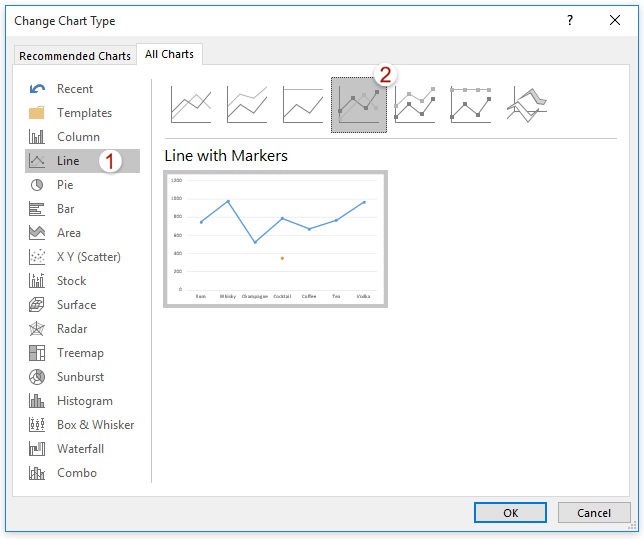
Task: Select the 3-D Line chart subtype icon
Action: coord(526,104)
